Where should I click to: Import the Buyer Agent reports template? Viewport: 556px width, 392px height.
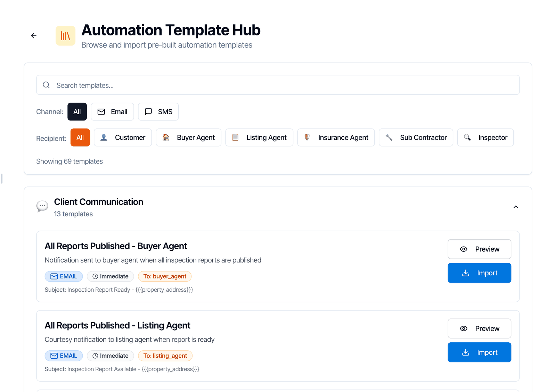[x=479, y=273]
